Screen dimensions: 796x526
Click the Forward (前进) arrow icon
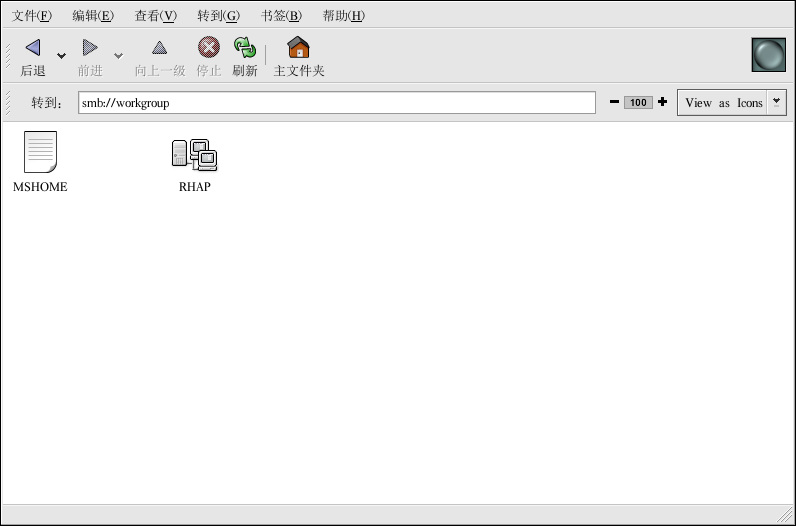[x=90, y=48]
